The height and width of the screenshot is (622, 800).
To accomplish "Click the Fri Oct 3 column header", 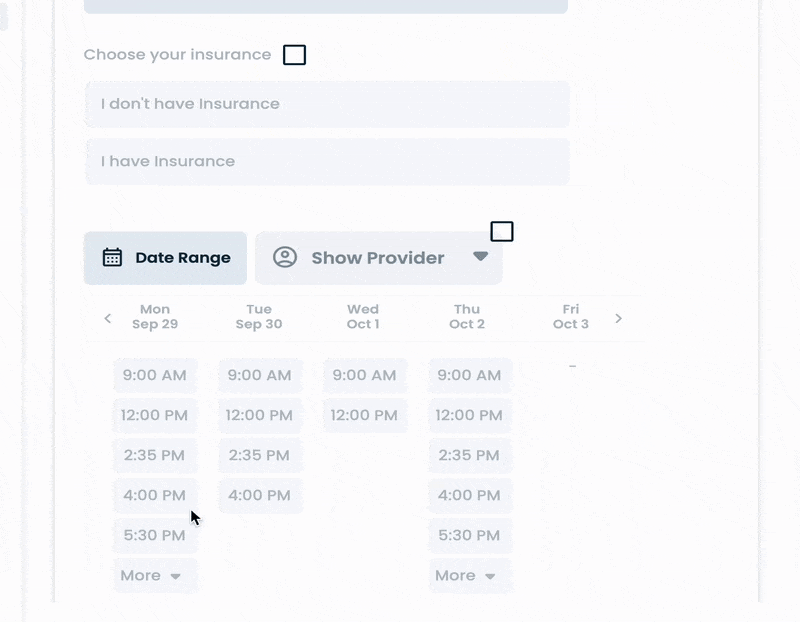I will 571,317.
